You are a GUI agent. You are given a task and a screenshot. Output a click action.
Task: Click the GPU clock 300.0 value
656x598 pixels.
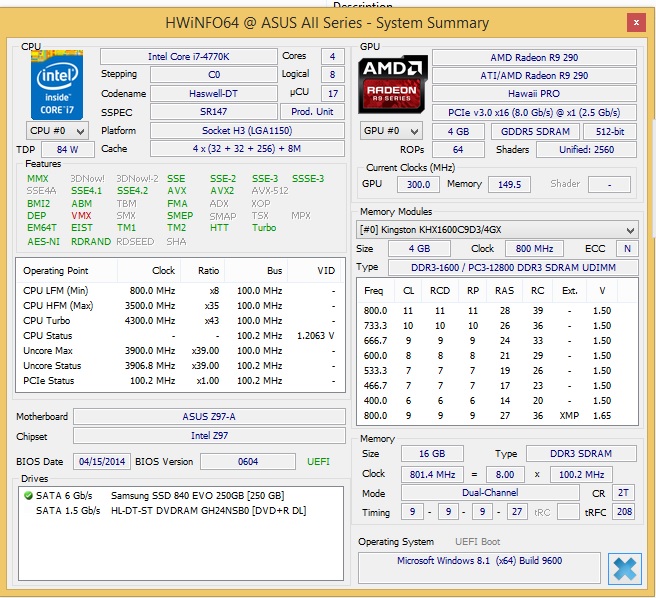(x=418, y=185)
